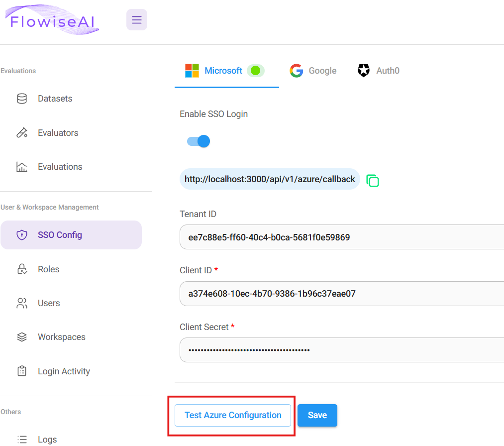This screenshot has width=504, height=446.
Task: Switch to the Microsoft tab
Action: pos(224,71)
